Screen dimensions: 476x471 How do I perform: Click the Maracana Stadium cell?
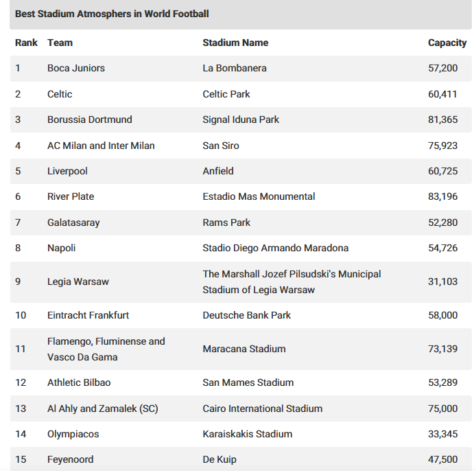pyautogui.click(x=244, y=349)
